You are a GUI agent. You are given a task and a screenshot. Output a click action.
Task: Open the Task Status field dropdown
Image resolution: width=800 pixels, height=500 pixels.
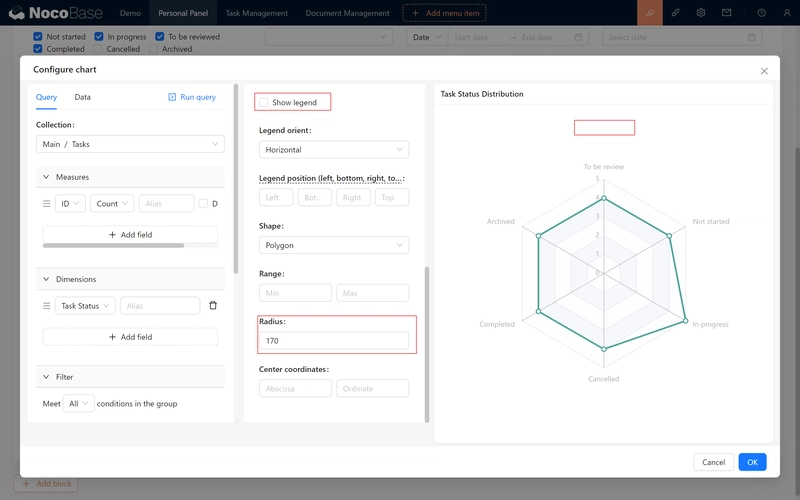[85, 306]
